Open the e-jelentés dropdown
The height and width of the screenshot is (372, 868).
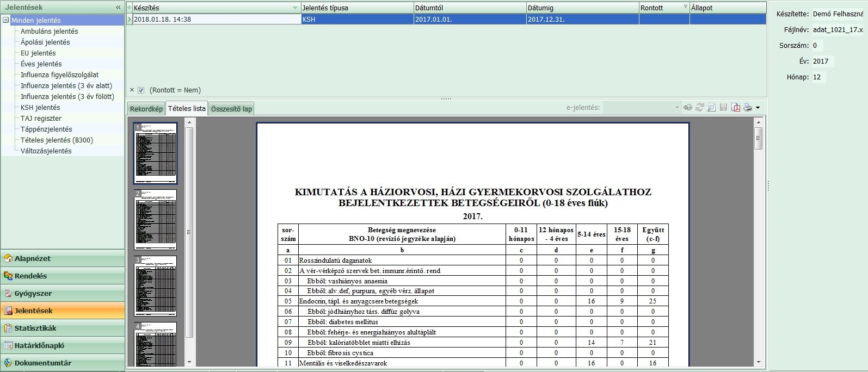pyautogui.click(x=677, y=108)
